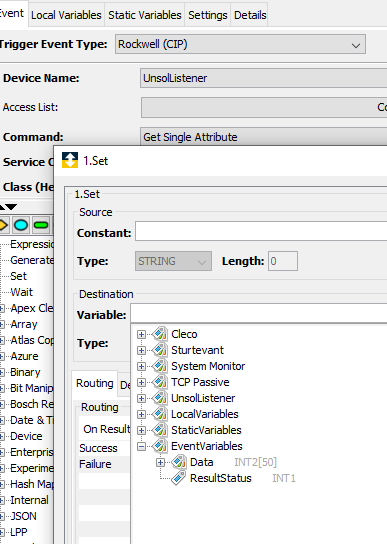
Task: Expand the JSON action category
Action: point(2,517)
